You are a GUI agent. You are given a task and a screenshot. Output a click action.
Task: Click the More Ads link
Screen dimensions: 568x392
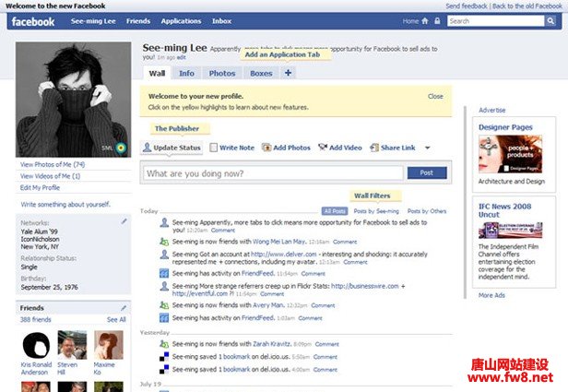pyautogui.click(x=491, y=295)
